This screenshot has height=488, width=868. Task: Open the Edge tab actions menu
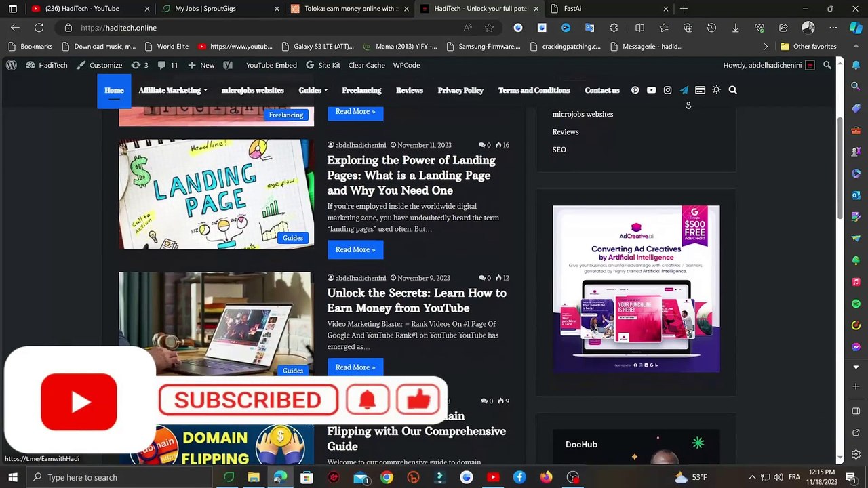pos(13,9)
